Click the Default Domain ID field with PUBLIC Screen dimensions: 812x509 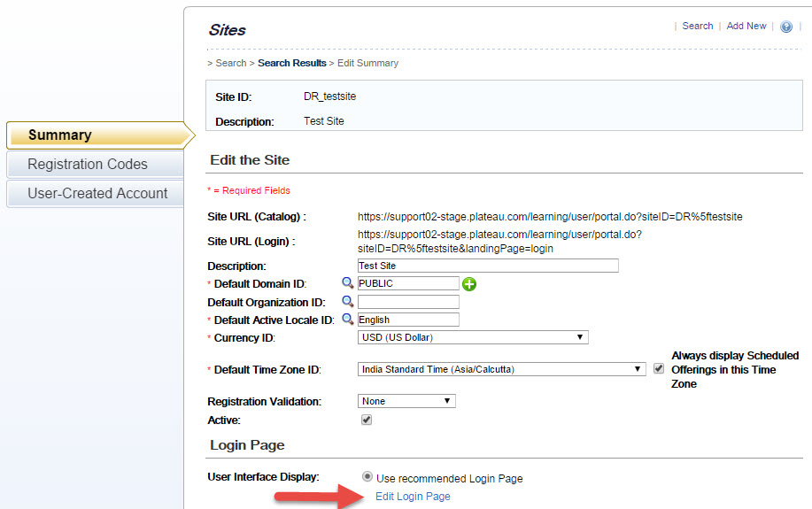(x=408, y=283)
